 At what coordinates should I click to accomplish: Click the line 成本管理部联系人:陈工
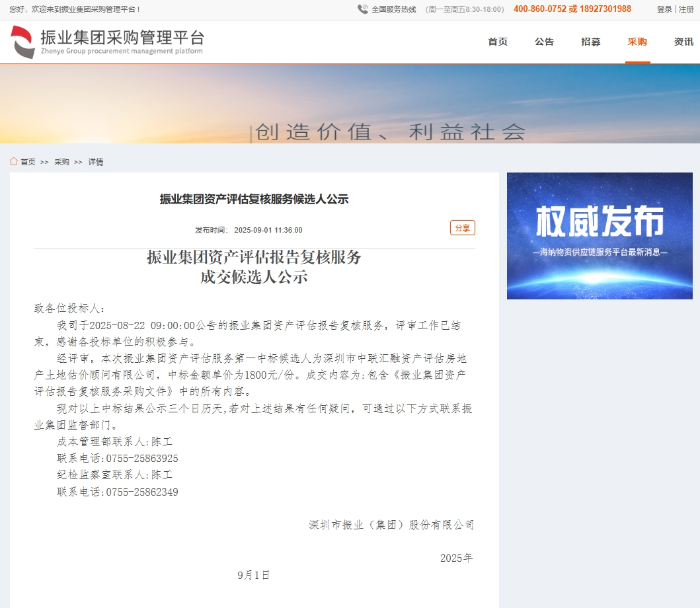[114, 441]
